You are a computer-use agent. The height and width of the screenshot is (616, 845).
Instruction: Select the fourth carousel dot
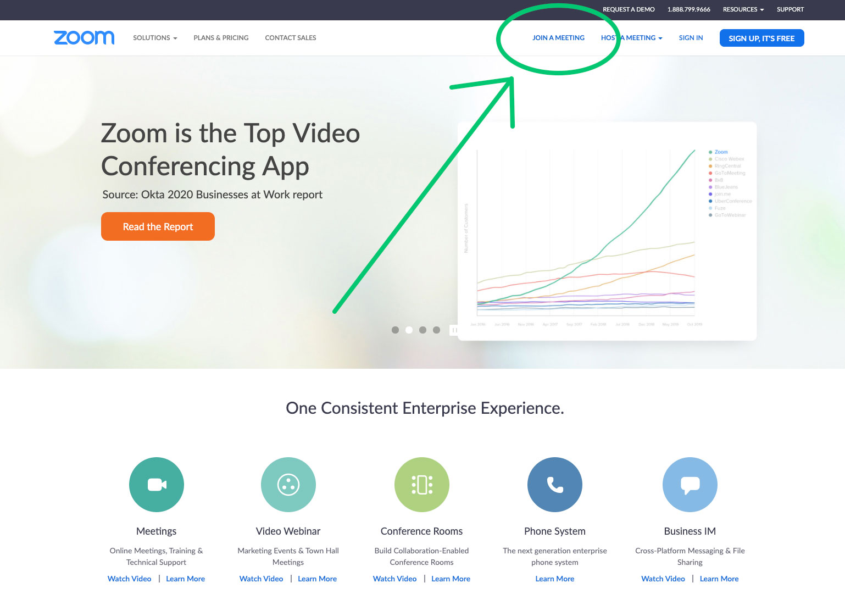tap(436, 330)
